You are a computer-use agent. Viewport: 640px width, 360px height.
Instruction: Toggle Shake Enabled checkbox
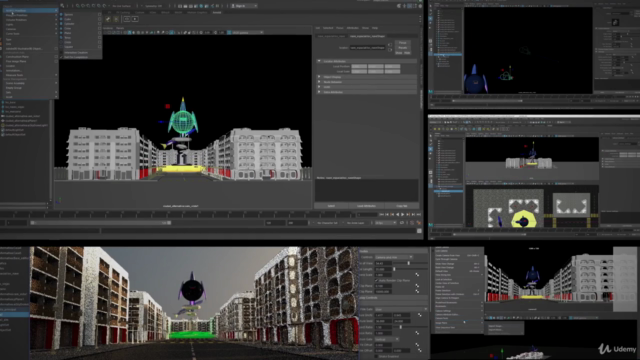pos(376,356)
